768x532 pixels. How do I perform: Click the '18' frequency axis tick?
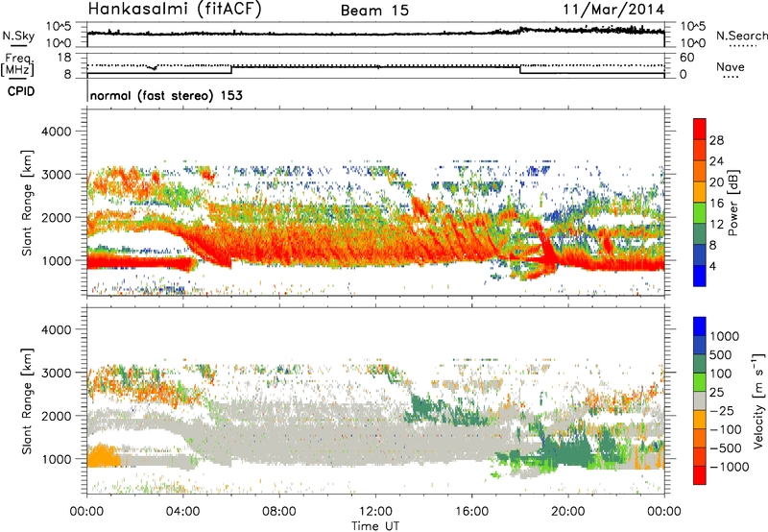pos(64,58)
